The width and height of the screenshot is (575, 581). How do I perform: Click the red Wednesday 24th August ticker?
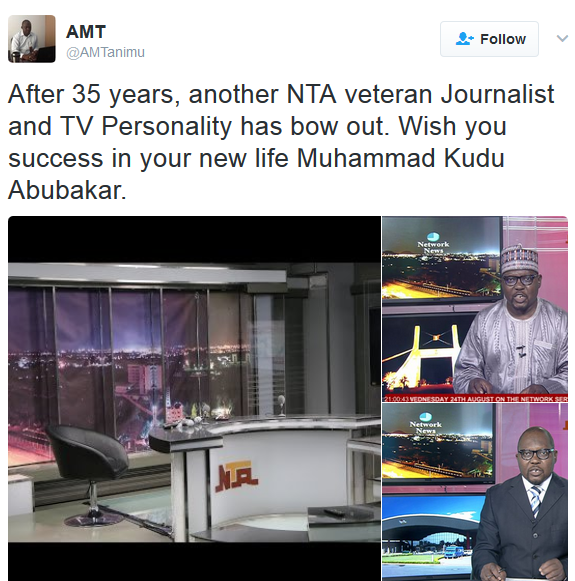[475, 399]
